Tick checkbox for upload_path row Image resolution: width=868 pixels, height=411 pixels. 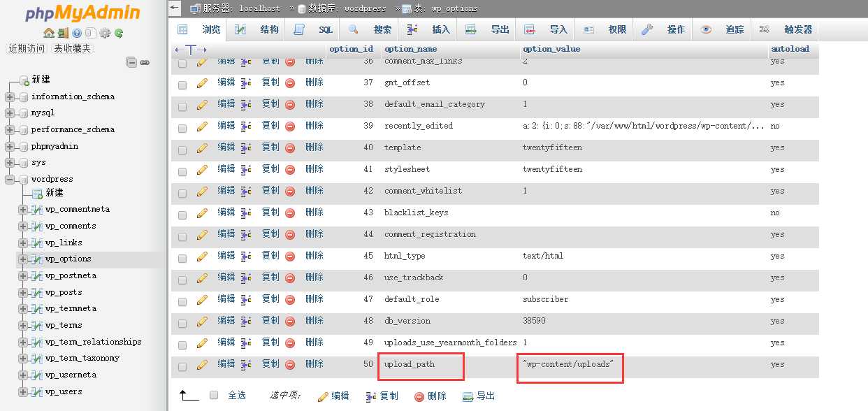[182, 366]
